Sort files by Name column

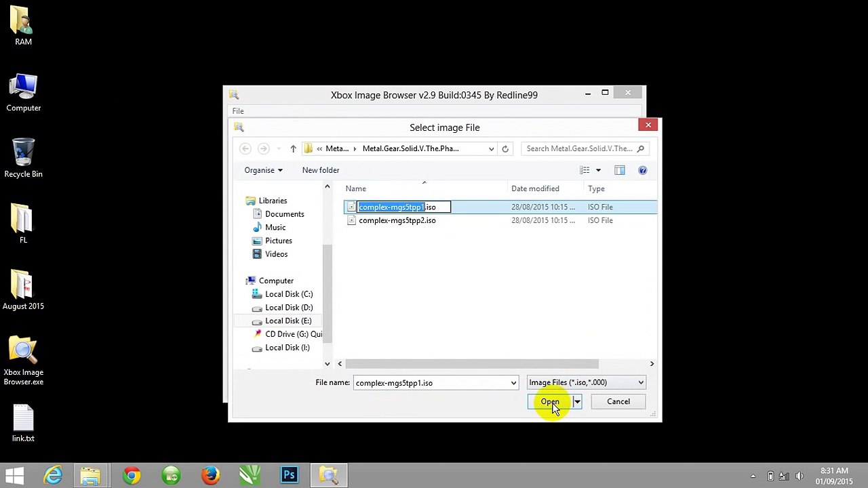coord(425,188)
